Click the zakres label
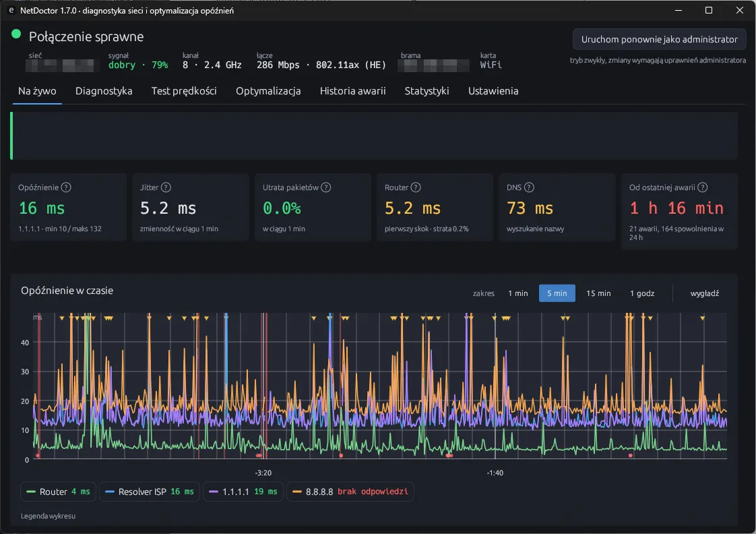756x534 pixels. 484,293
